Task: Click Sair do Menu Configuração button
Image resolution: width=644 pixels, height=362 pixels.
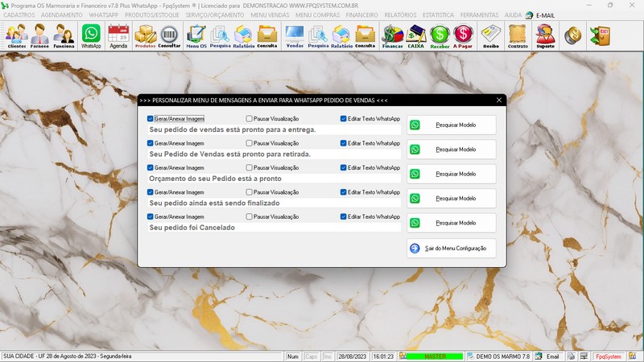Action: coord(452,249)
